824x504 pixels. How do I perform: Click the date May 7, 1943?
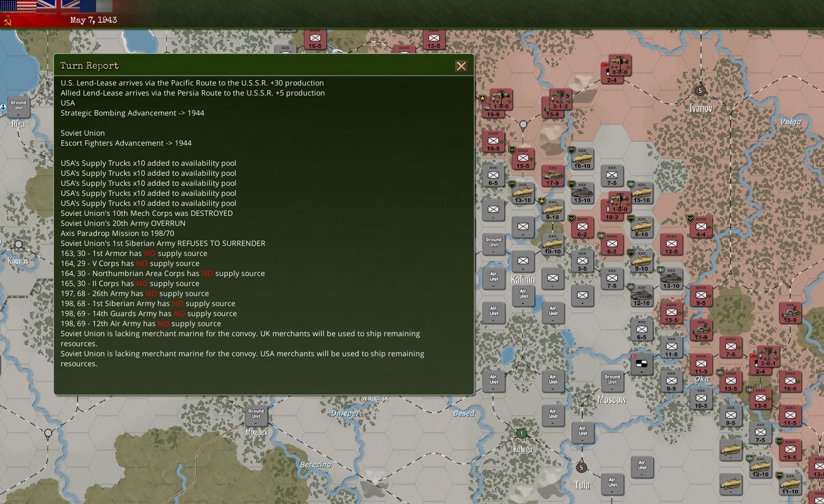(x=93, y=20)
